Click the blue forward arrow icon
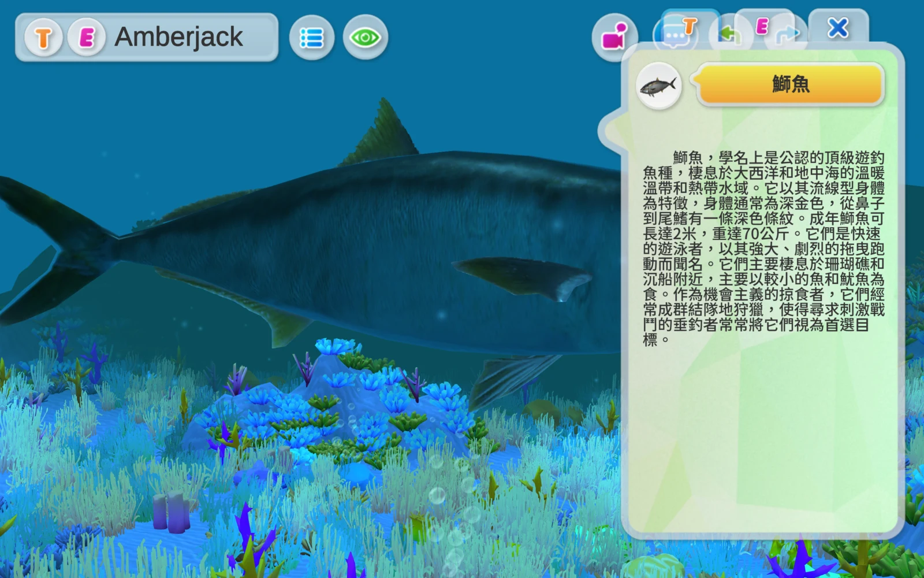 (788, 34)
